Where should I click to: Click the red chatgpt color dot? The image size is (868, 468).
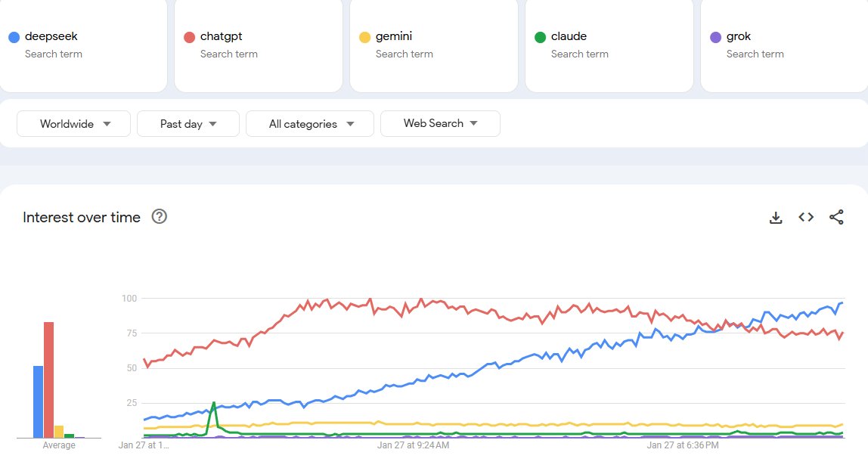coord(189,37)
